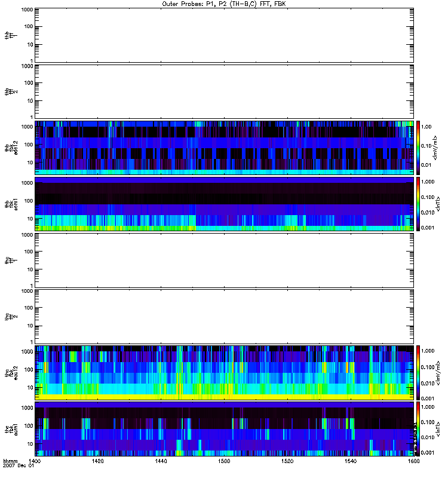The height and width of the screenshot is (478, 448).
Task: Click the thb fbk scm1 color bar
Action: point(419,204)
